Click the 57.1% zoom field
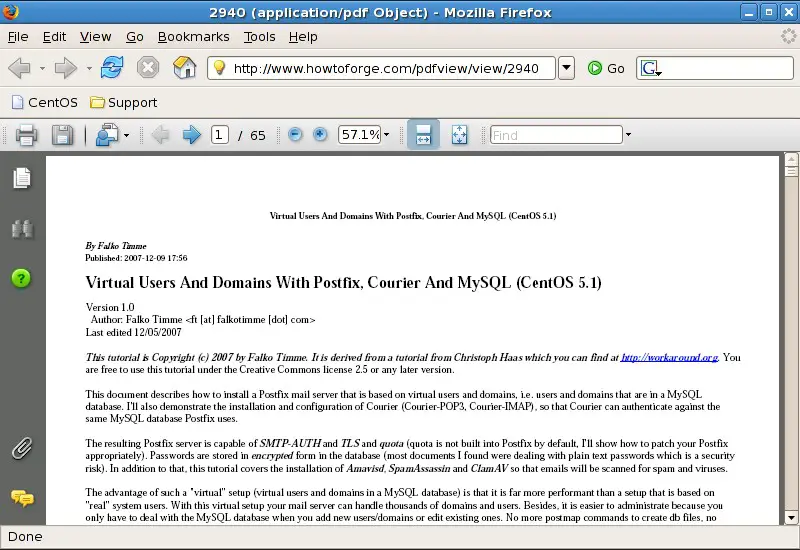 [359, 135]
